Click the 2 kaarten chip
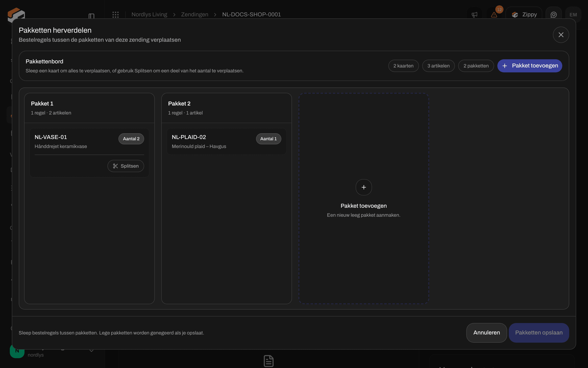The image size is (588, 368). [x=403, y=66]
